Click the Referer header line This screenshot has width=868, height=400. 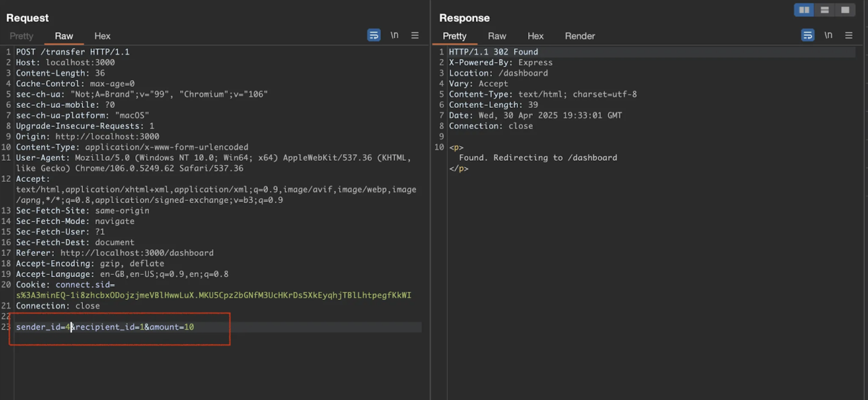[x=115, y=253]
